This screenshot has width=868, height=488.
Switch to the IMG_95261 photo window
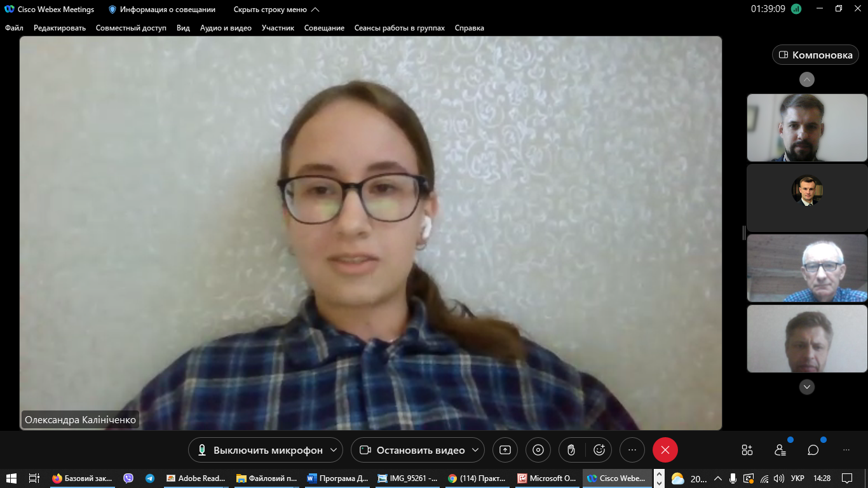tap(408, 478)
